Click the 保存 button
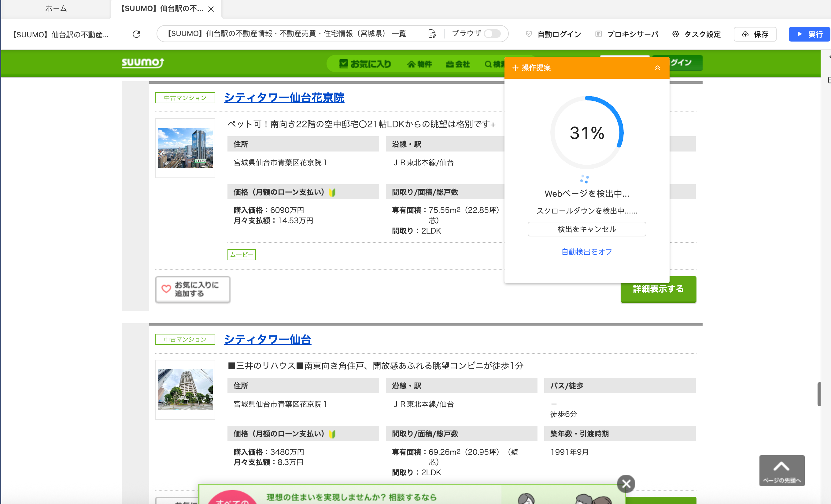The image size is (831, 504). coord(755,34)
